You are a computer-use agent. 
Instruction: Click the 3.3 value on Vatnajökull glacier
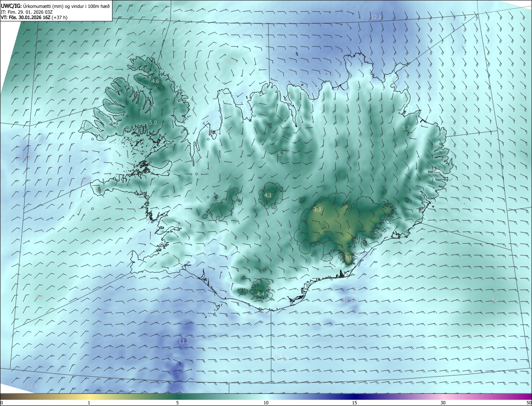[x=317, y=210]
